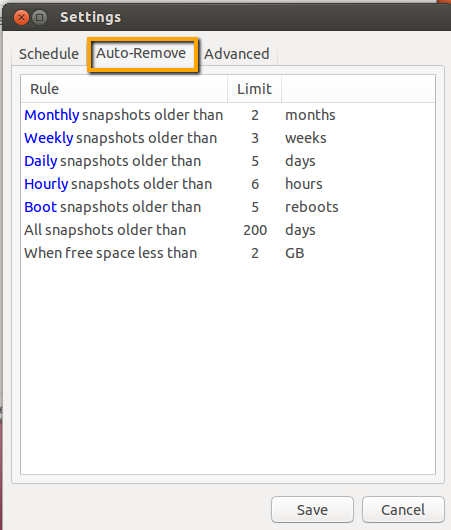Screen dimensions: 451x530
Task: Click the Rule column header
Action: (124, 89)
